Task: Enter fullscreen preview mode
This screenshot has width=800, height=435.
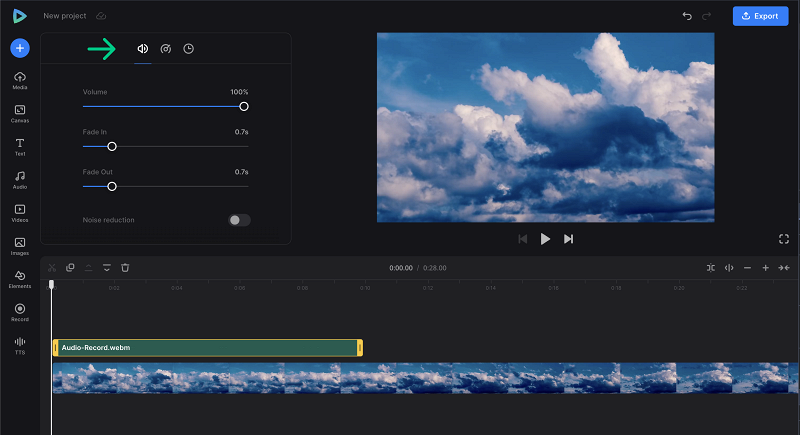Action: pos(784,239)
